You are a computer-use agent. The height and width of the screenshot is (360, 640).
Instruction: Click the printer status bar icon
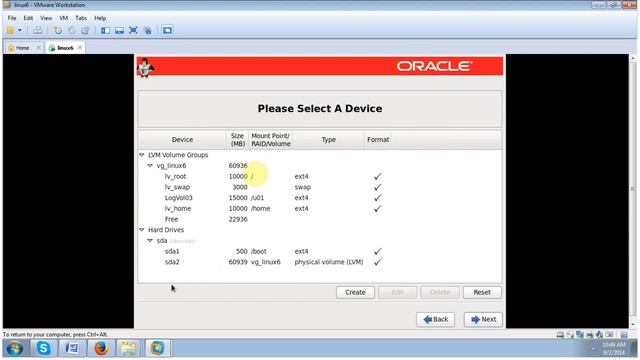(589, 335)
